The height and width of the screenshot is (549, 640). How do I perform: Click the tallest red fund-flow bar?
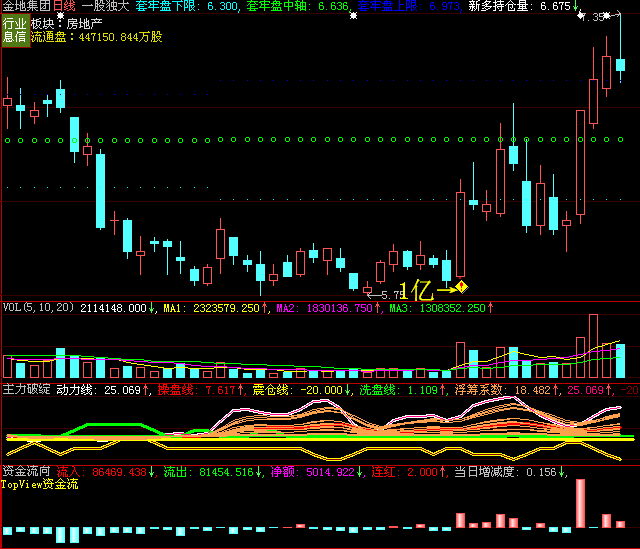tap(579, 503)
